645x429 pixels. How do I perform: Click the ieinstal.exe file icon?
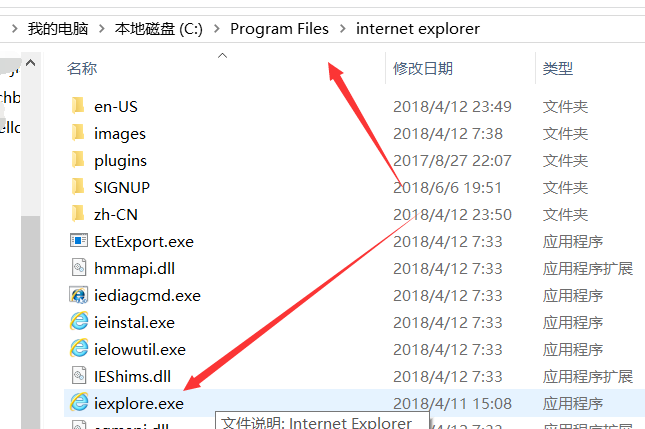79,322
